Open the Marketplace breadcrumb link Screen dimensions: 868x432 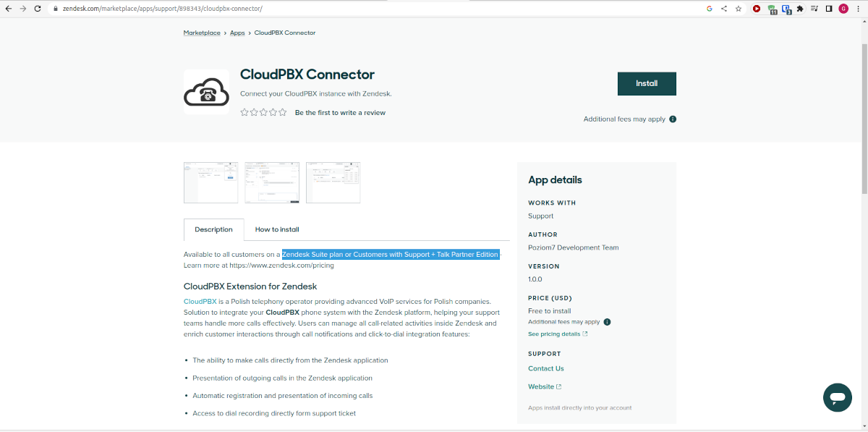202,33
